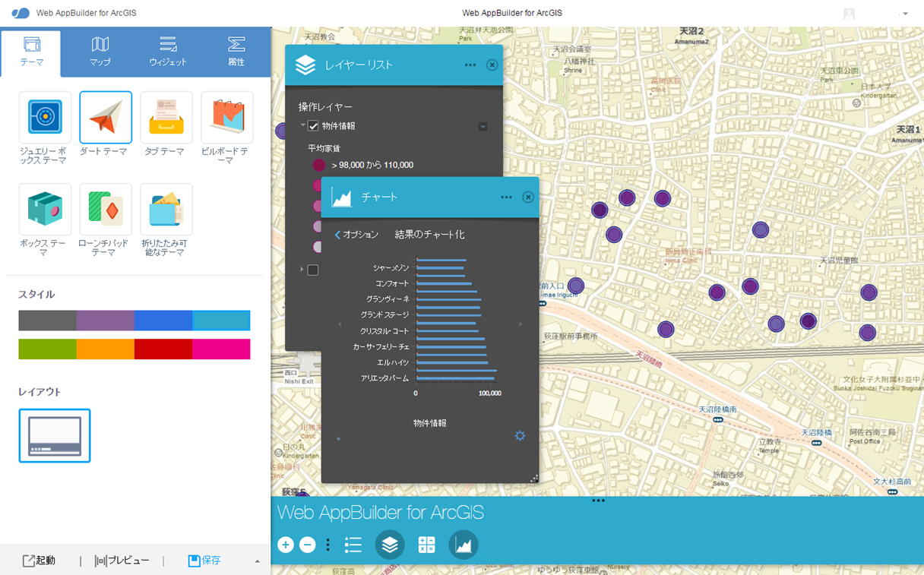Click the Chart widget icon in bottom toolbar
Screen dimensions: 924x575
pos(464,545)
